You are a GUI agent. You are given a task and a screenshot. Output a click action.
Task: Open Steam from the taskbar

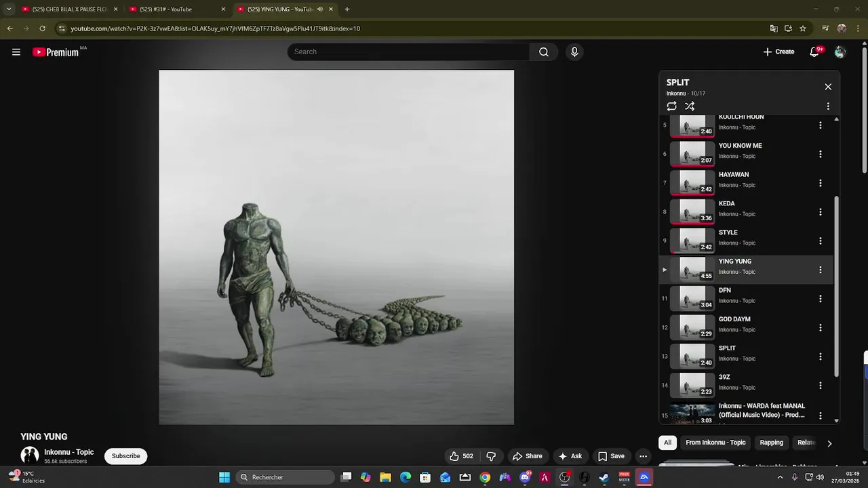click(604, 477)
